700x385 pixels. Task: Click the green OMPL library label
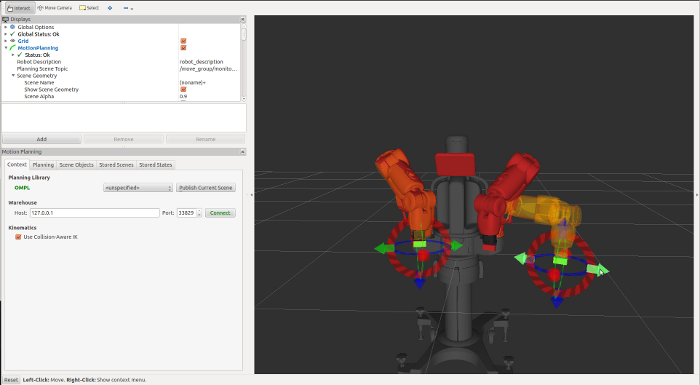[22, 188]
